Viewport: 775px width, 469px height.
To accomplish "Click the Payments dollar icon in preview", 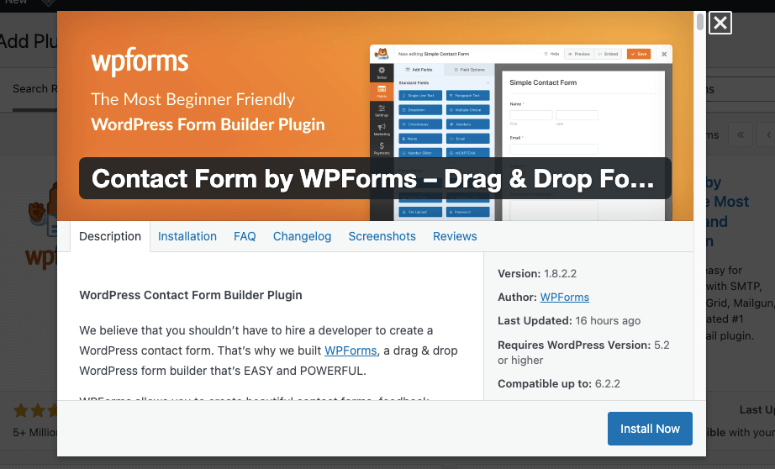I will 382,148.
